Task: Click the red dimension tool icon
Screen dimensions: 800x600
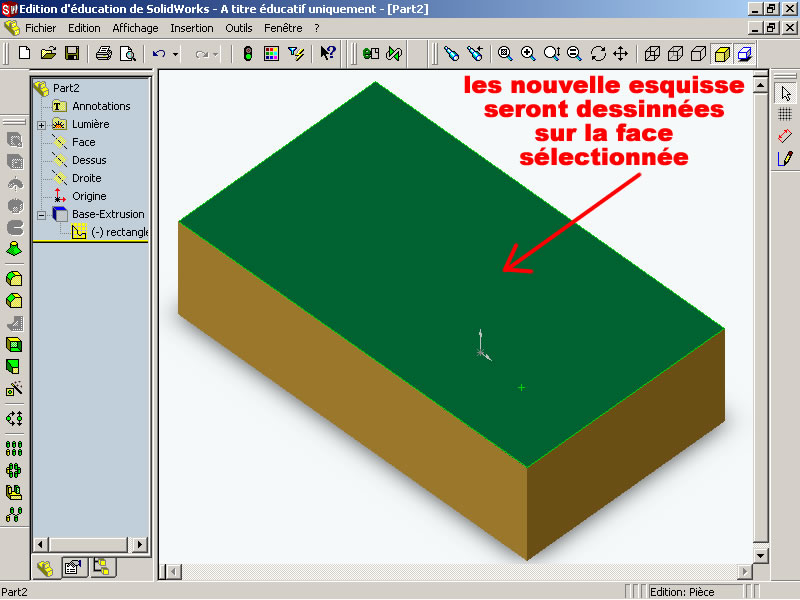Action: [785, 136]
